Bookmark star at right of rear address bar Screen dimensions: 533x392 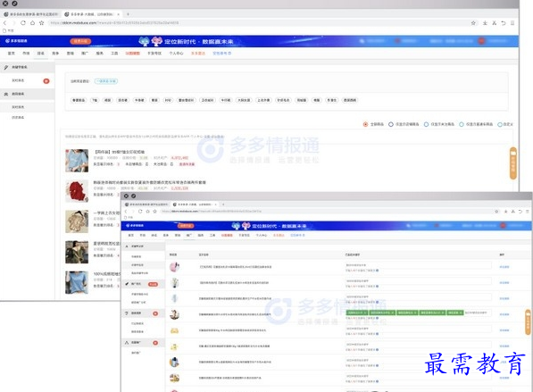pos(473,23)
